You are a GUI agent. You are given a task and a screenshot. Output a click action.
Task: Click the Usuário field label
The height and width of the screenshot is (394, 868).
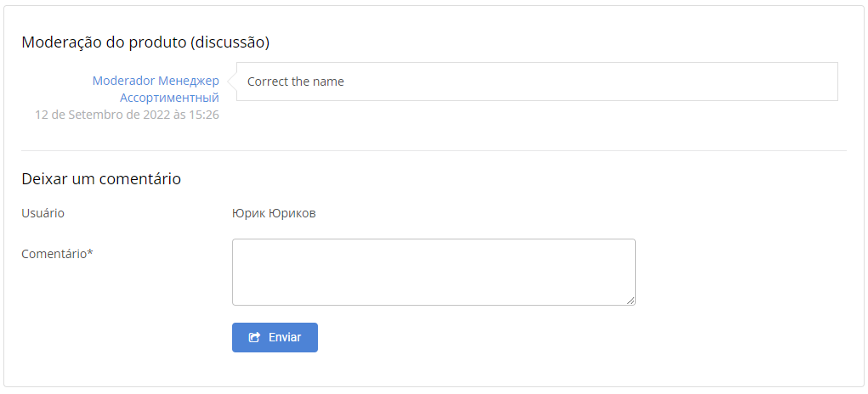click(43, 213)
